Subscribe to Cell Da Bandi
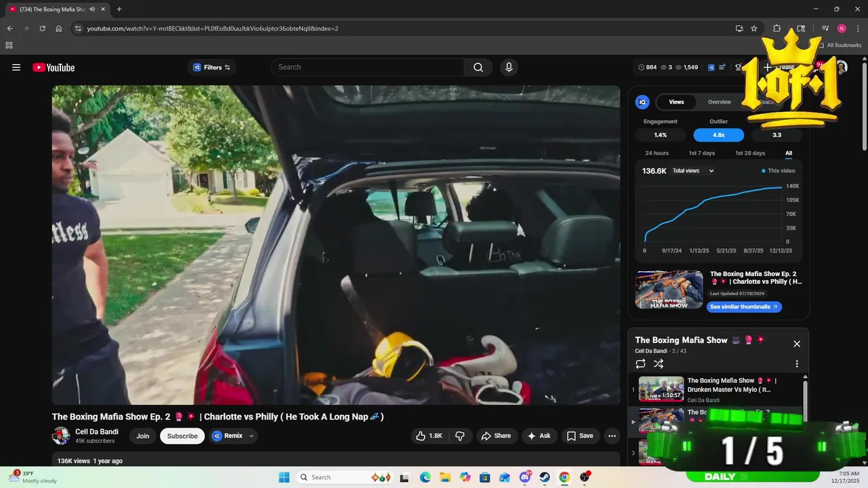Screen dimensions: 868x488 pyautogui.click(x=182, y=436)
